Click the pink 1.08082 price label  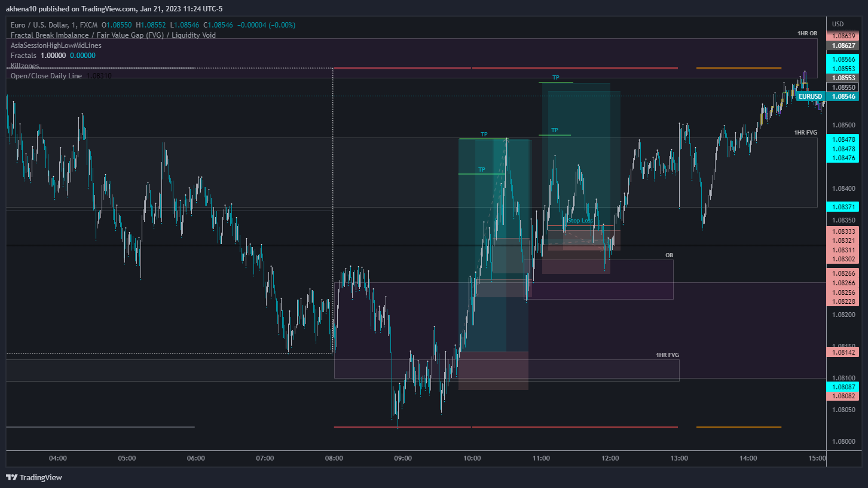(843, 396)
